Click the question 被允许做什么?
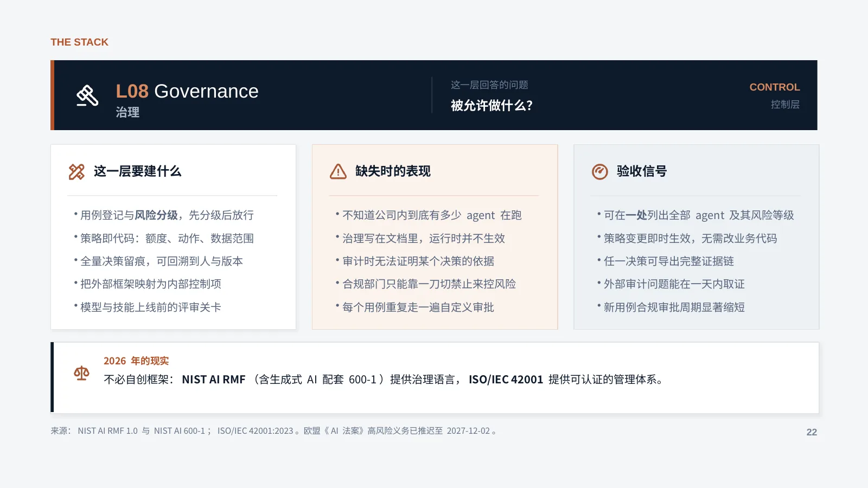Image resolution: width=868 pixels, height=488 pixels. [x=492, y=106]
